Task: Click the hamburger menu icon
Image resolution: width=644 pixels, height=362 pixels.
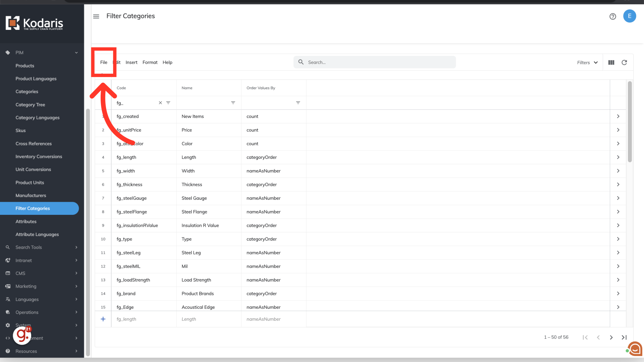Action: [96, 16]
